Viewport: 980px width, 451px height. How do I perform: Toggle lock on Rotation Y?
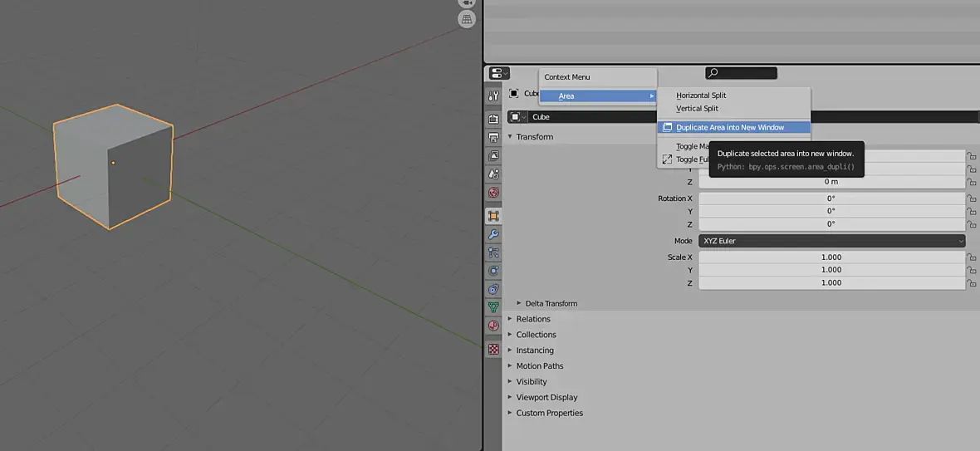971,211
